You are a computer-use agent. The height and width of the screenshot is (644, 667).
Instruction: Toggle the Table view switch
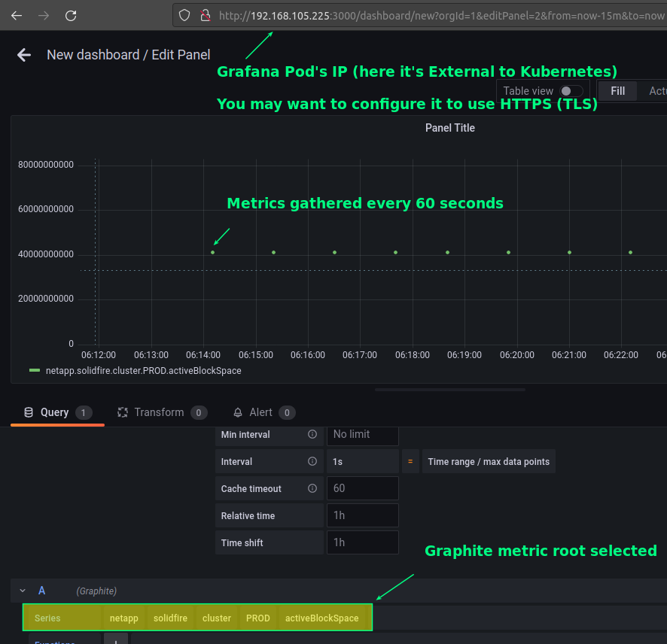[571, 91]
